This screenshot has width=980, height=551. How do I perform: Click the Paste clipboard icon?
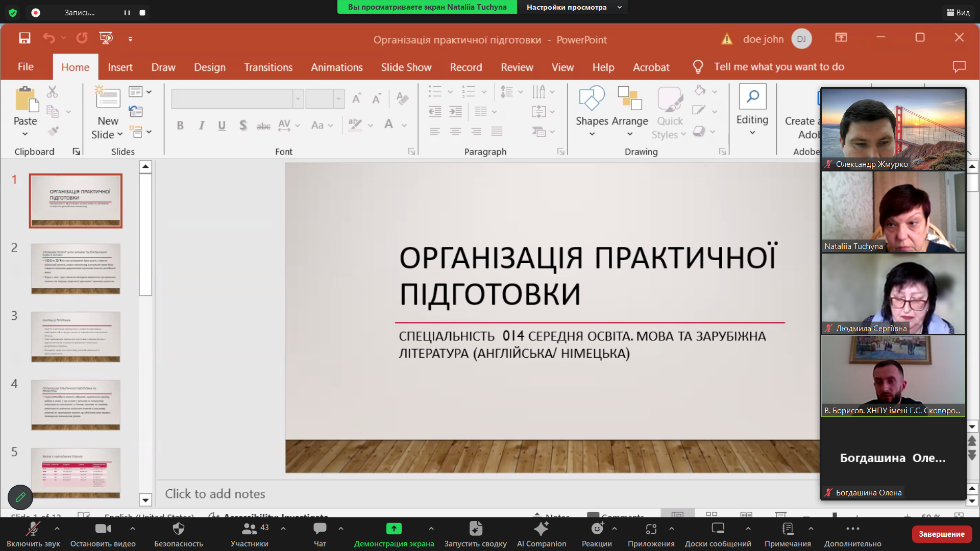point(26,99)
